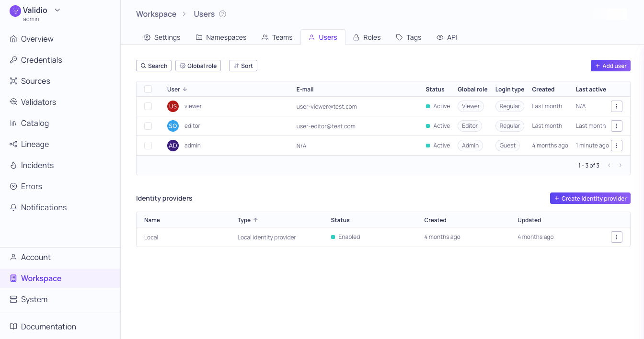The height and width of the screenshot is (339, 644).
Task: Click the help question mark next to Users
Action: coord(223,14)
